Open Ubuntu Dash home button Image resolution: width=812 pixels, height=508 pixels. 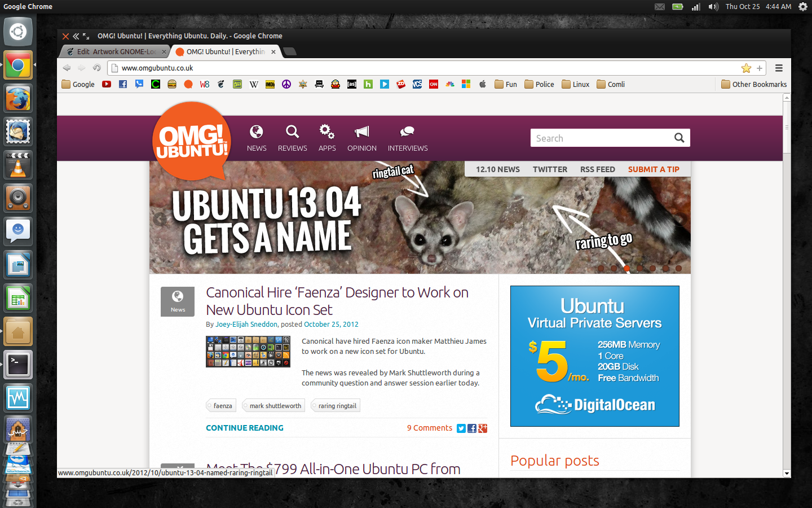point(18,32)
